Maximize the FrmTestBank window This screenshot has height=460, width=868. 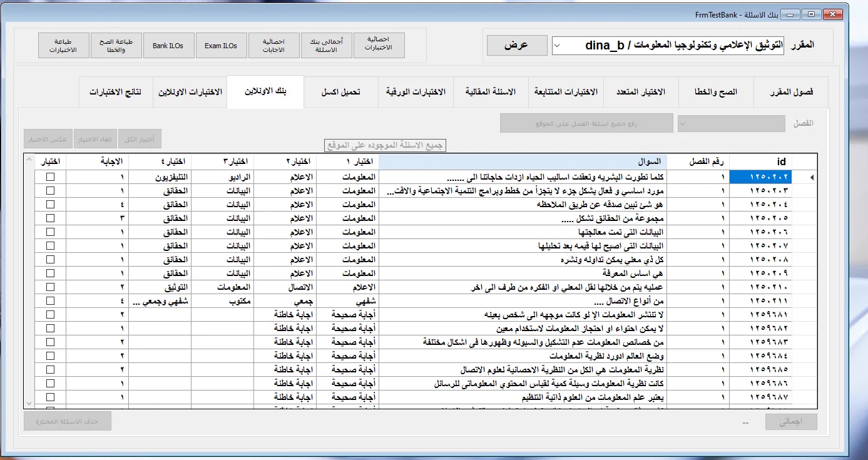point(812,14)
